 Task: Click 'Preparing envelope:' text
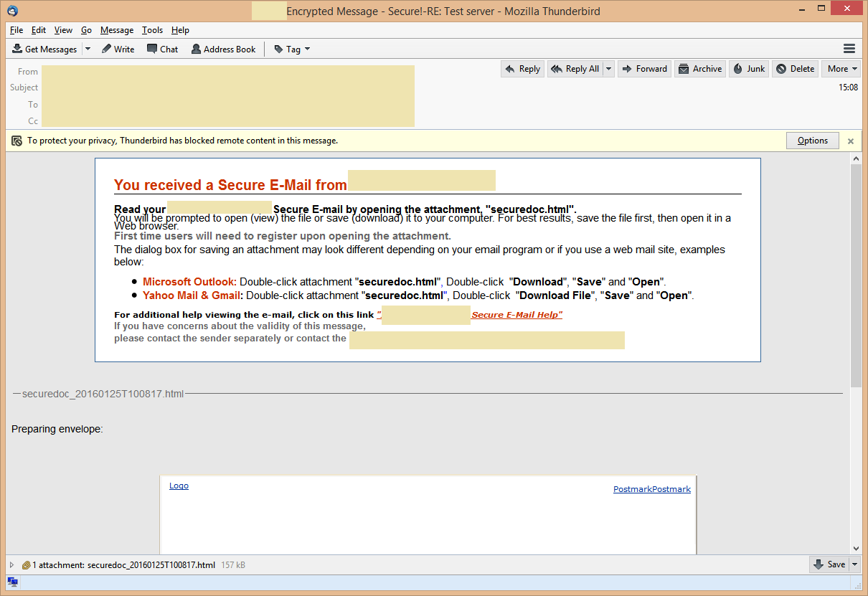[x=57, y=429]
